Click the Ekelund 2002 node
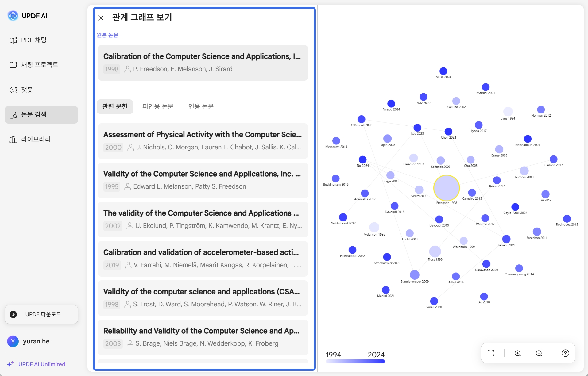588x376 pixels. click(456, 101)
